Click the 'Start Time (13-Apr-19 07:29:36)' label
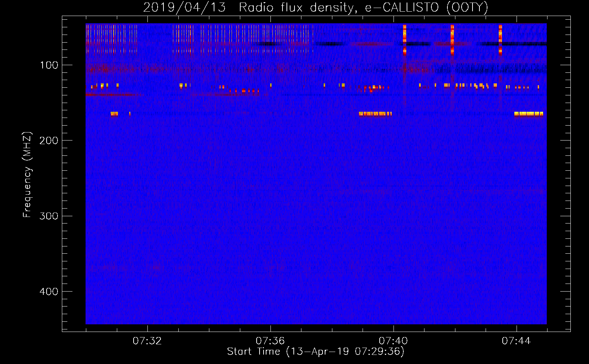This screenshot has height=364, width=589. pyautogui.click(x=316, y=351)
